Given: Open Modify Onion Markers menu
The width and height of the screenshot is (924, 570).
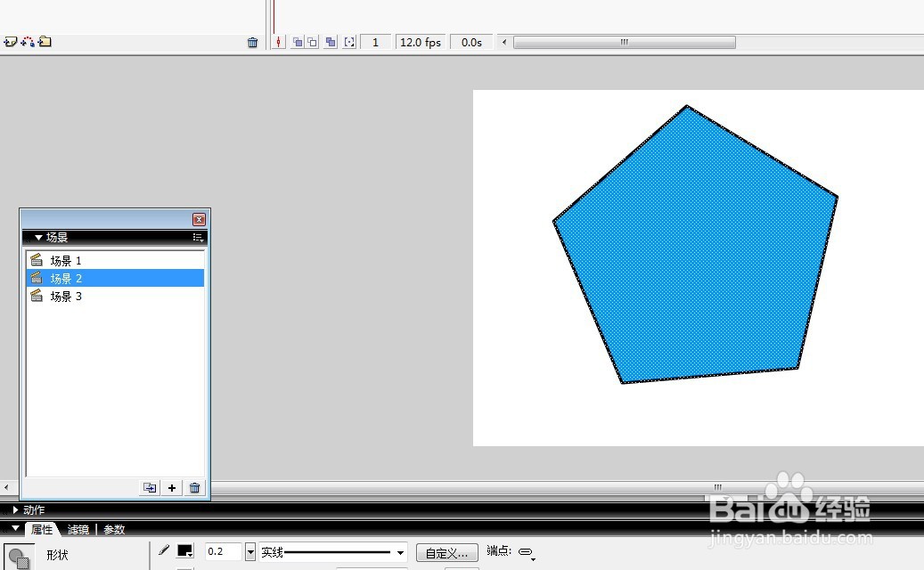Looking at the screenshot, I should pyautogui.click(x=349, y=42).
